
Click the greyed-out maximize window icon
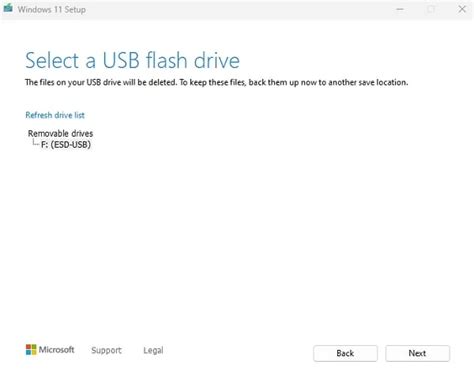point(431,9)
